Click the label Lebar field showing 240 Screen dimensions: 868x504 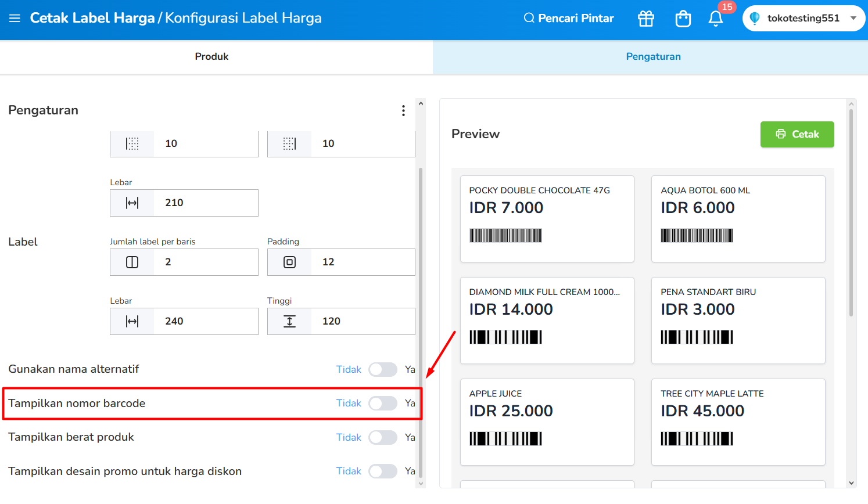click(184, 321)
